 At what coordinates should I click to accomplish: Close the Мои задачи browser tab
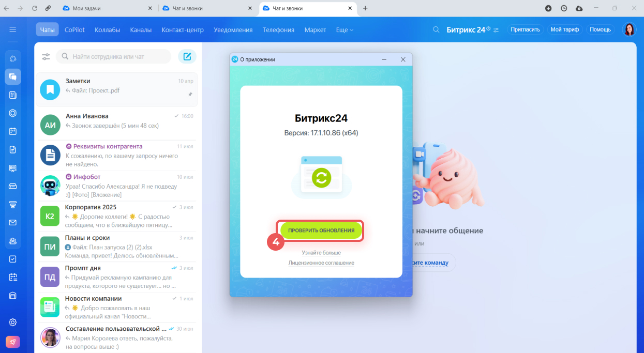coord(150,8)
